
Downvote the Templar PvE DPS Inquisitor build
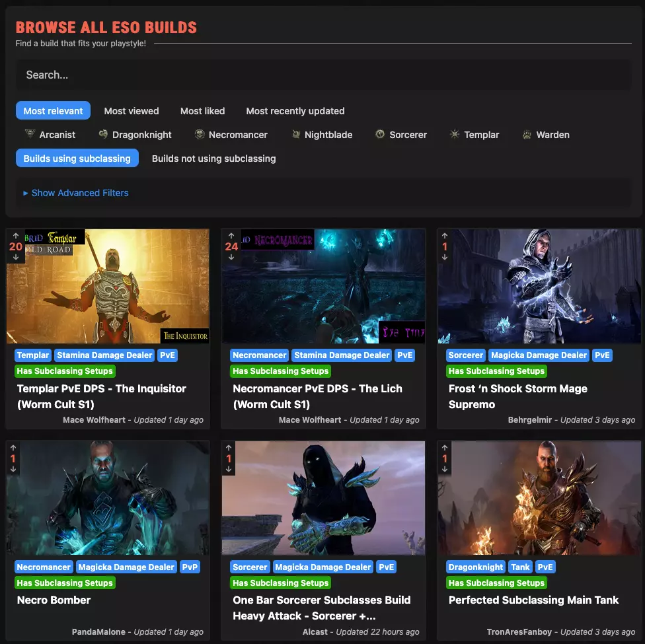[16, 257]
